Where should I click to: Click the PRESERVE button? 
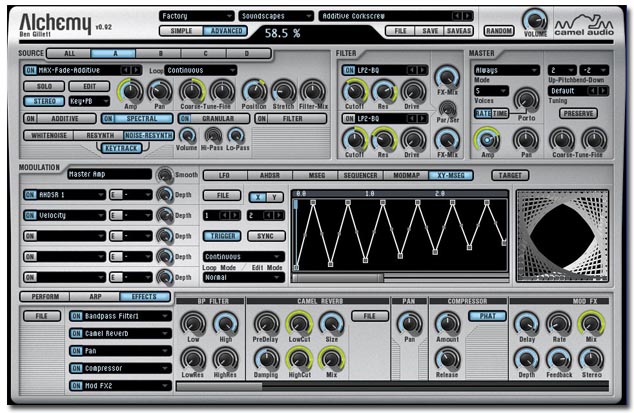click(578, 114)
